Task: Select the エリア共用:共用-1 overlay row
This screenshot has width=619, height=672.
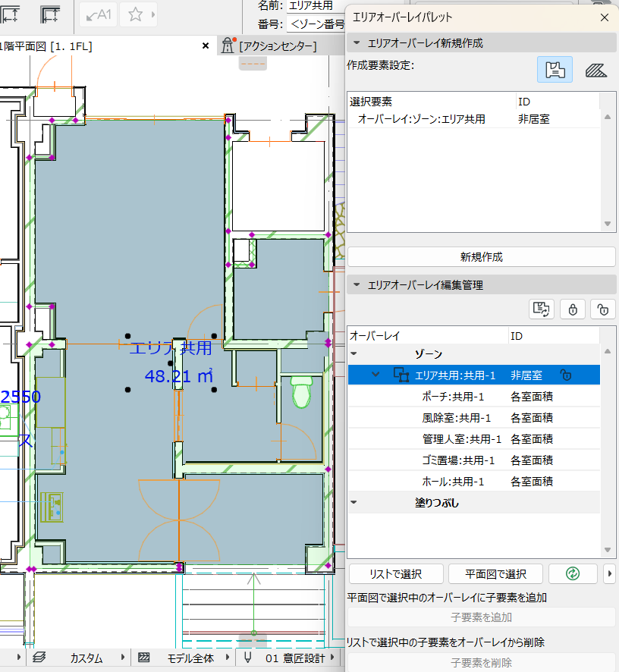Action: coord(473,375)
